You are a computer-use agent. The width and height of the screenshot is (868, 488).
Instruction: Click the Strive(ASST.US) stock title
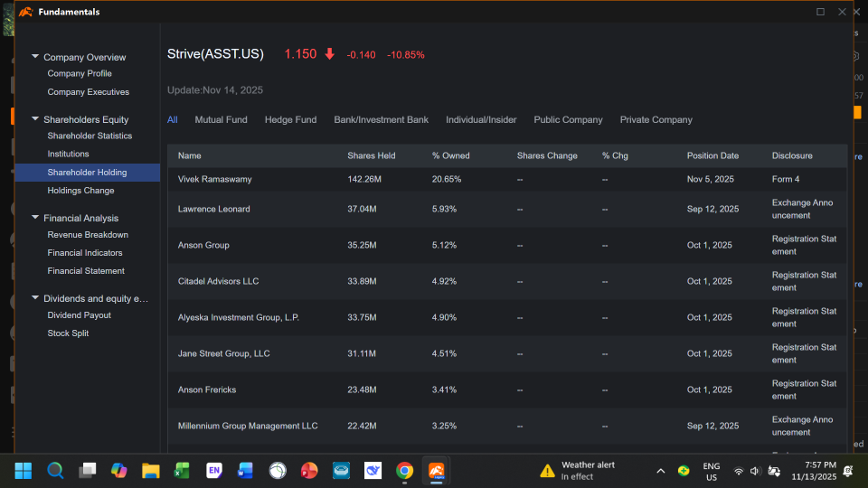click(x=215, y=54)
